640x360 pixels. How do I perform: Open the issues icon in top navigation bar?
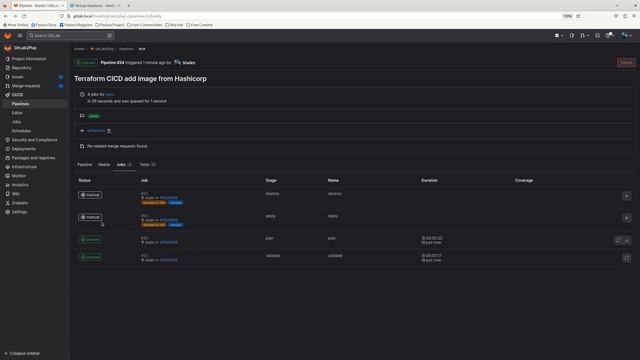point(572,36)
